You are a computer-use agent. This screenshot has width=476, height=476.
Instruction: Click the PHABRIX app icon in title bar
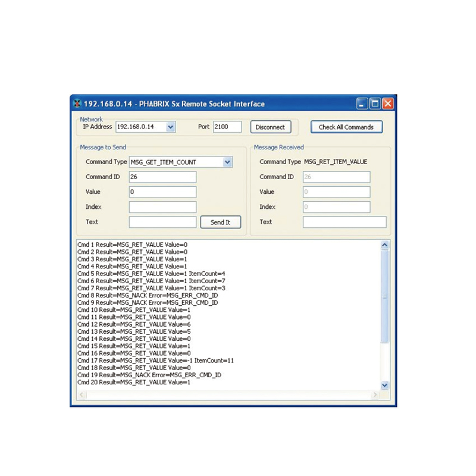(77, 104)
